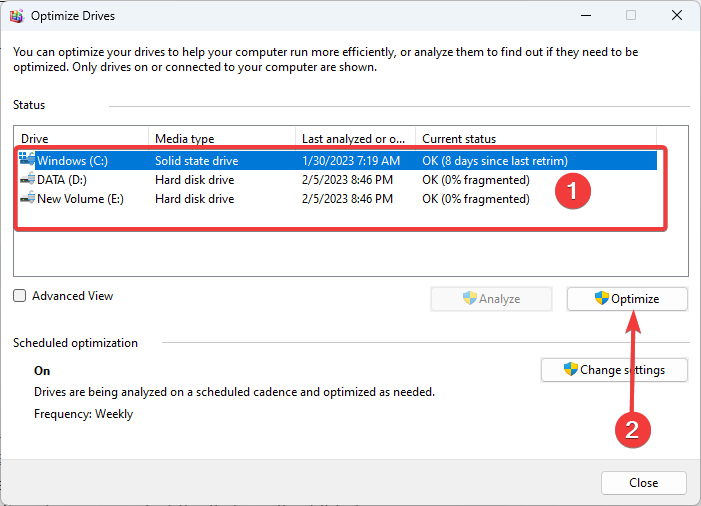Minimize the Optimize Drives window
This screenshot has height=506, width=701.
[x=586, y=16]
